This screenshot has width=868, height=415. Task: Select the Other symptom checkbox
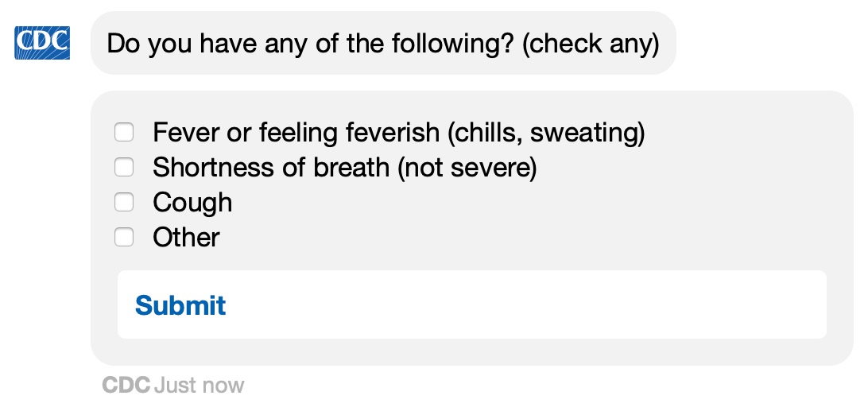(x=124, y=238)
